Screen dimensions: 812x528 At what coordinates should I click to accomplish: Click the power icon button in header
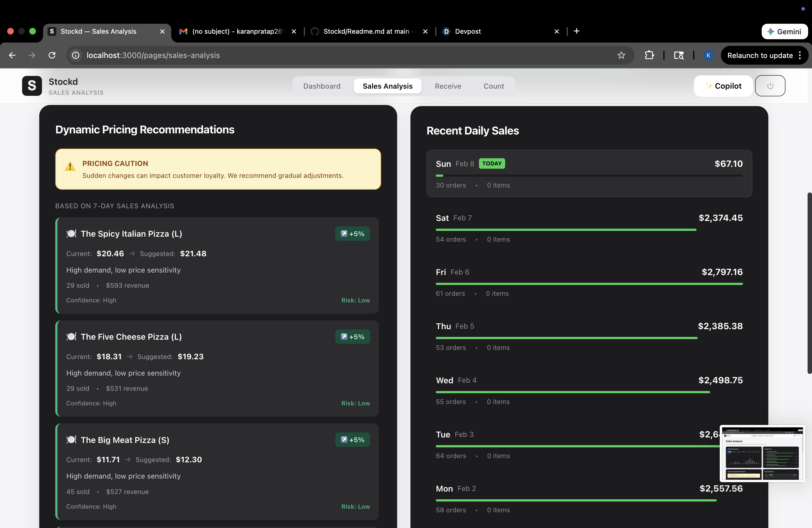[770, 86]
